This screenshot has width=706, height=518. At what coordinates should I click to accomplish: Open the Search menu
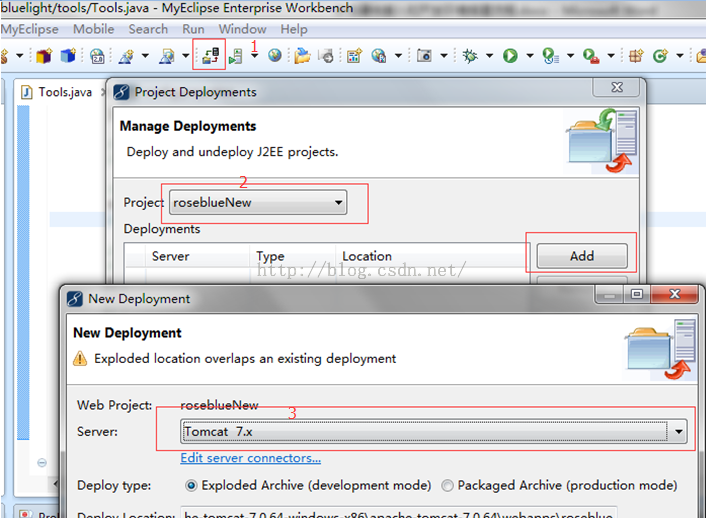(148, 29)
